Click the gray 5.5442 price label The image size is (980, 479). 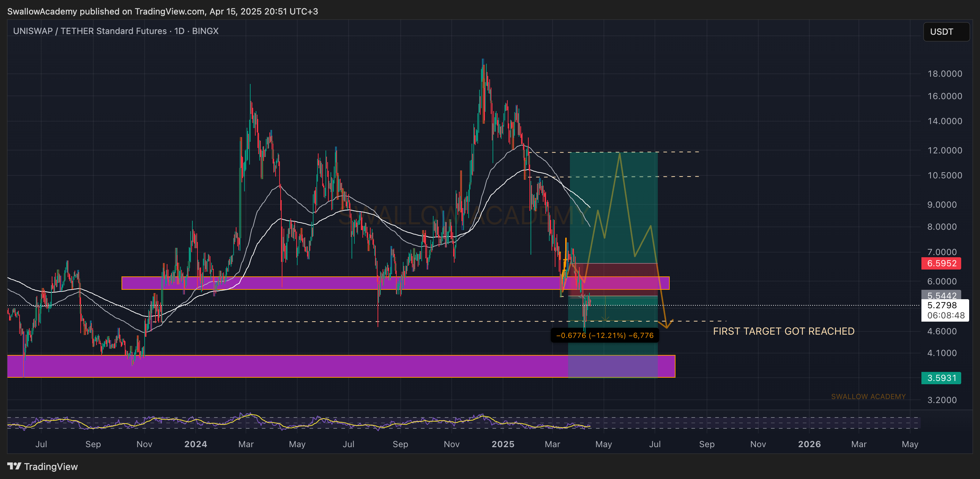click(x=941, y=295)
